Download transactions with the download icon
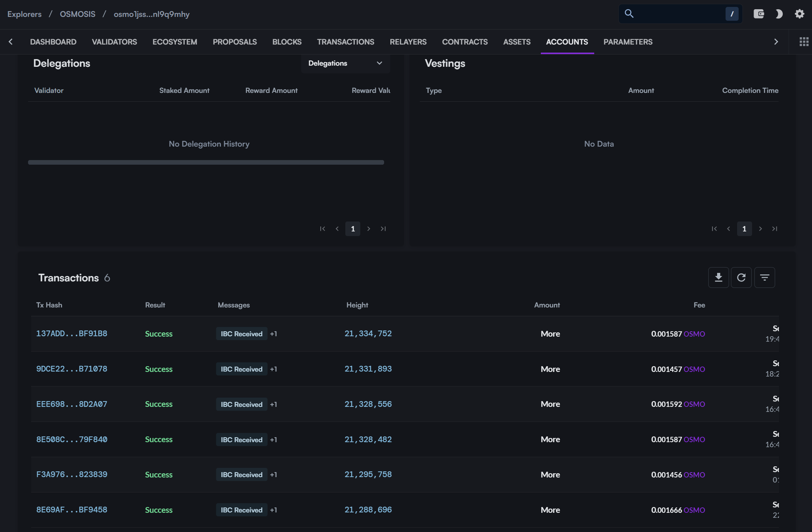Viewport: 812px width, 532px height. pyautogui.click(x=718, y=278)
